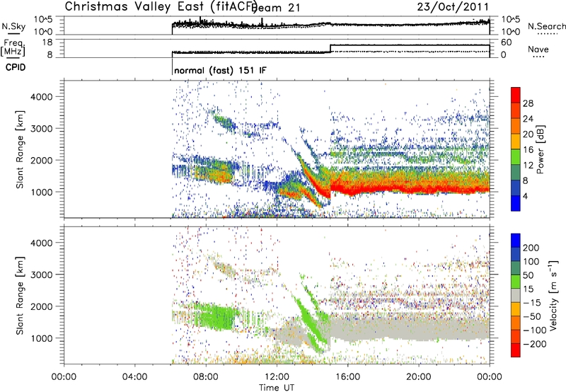
Task: Click the 'Power [dB]' colorbar label
Action: 541,149
